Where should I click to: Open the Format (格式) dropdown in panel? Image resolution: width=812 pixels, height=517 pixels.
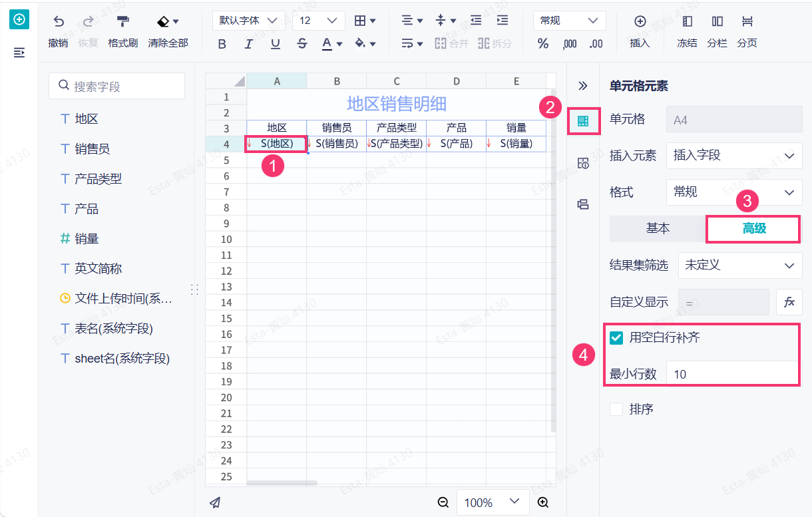click(734, 192)
